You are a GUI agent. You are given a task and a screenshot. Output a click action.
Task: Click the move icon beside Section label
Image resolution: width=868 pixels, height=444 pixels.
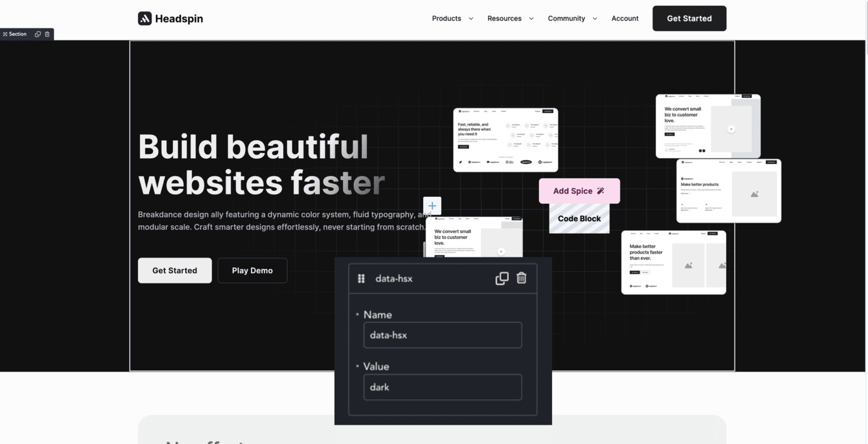coord(5,34)
